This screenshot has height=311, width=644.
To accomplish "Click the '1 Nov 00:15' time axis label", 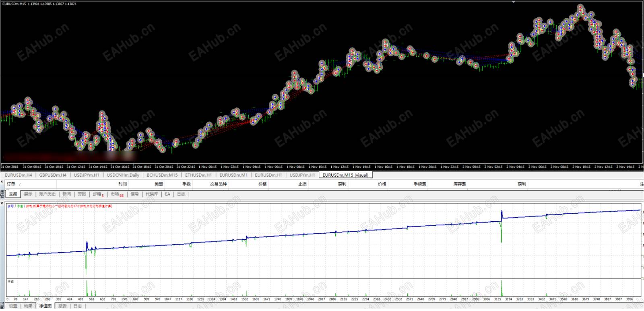I will point(208,167).
